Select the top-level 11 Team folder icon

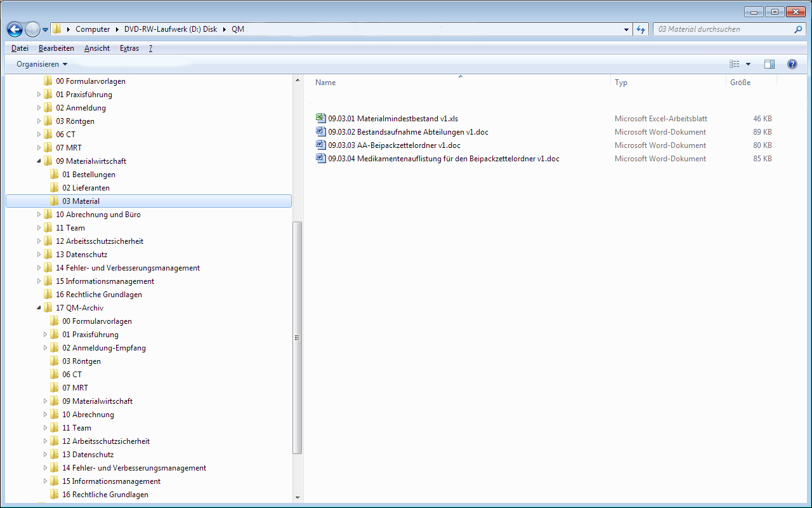pos(48,227)
